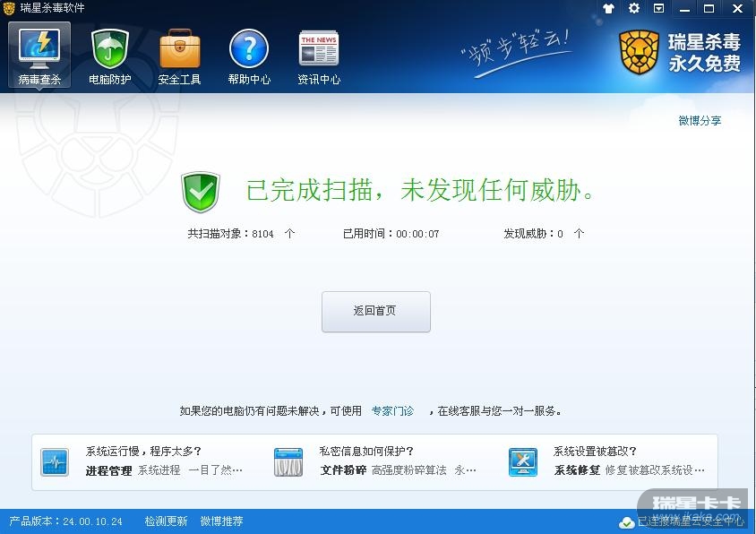Click the 发现威胁：0 text
The height and width of the screenshot is (534, 756).
544,234
